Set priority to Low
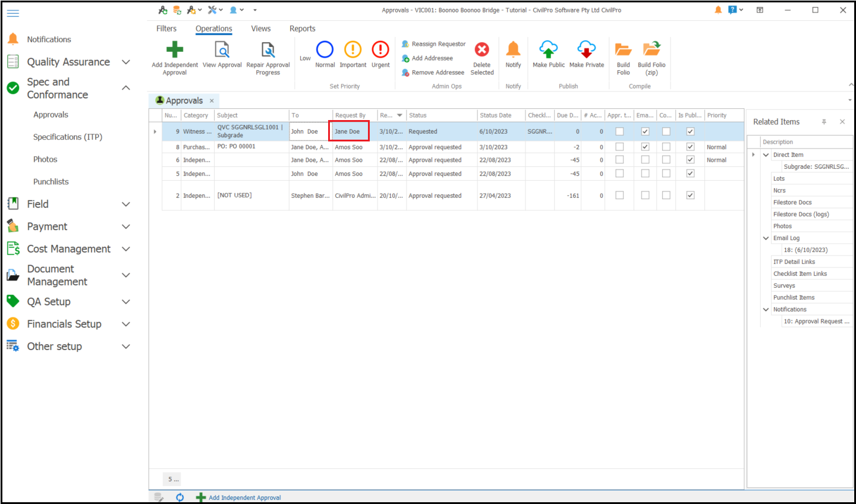 [x=305, y=58]
